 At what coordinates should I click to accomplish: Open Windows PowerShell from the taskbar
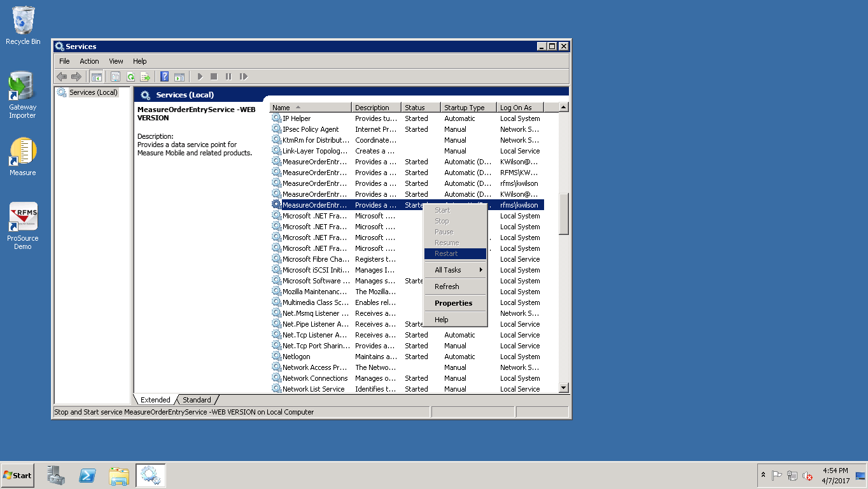(87, 476)
